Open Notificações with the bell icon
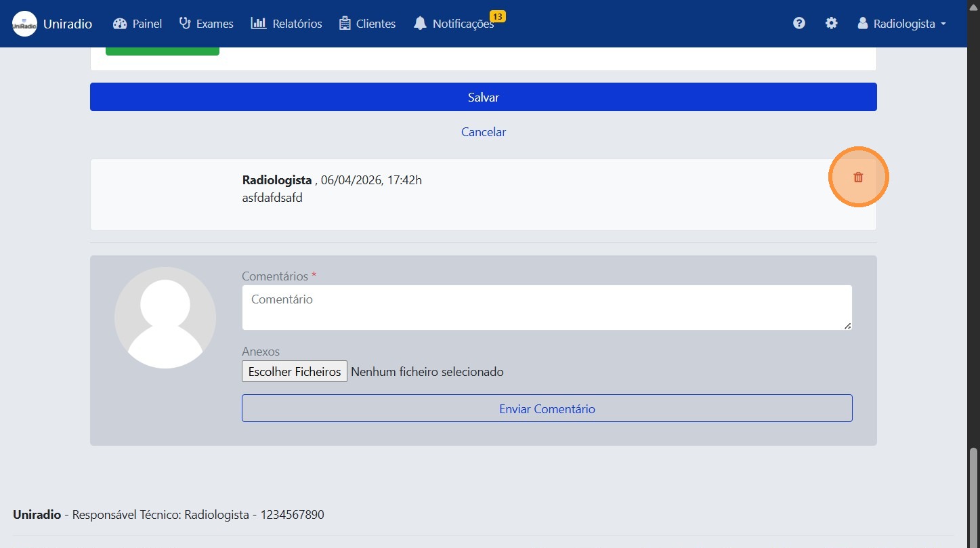The width and height of the screenshot is (980, 548). [x=454, y=24]
